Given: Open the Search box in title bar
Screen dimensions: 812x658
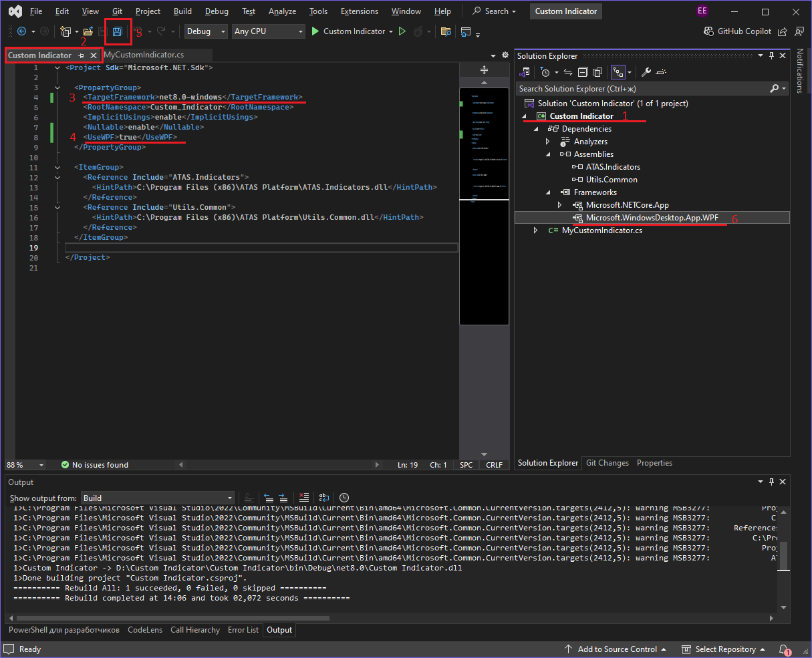Looking at the screenshot, I should pyautogui.click(x=495, y=11).
